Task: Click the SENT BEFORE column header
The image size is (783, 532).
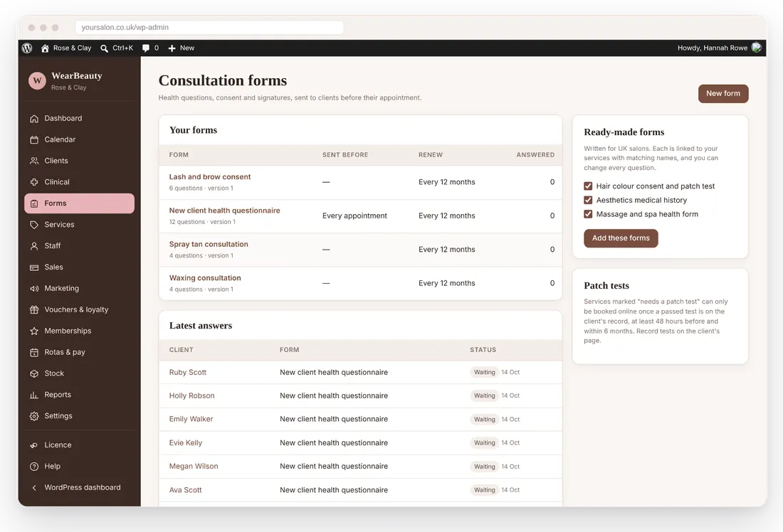Action: pyautogui.click(x=345, y=155)
